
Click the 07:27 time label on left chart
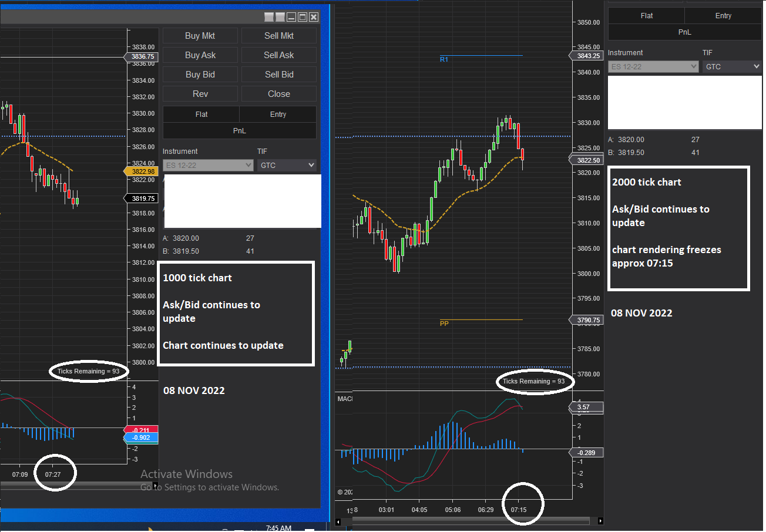click(53, 473)
